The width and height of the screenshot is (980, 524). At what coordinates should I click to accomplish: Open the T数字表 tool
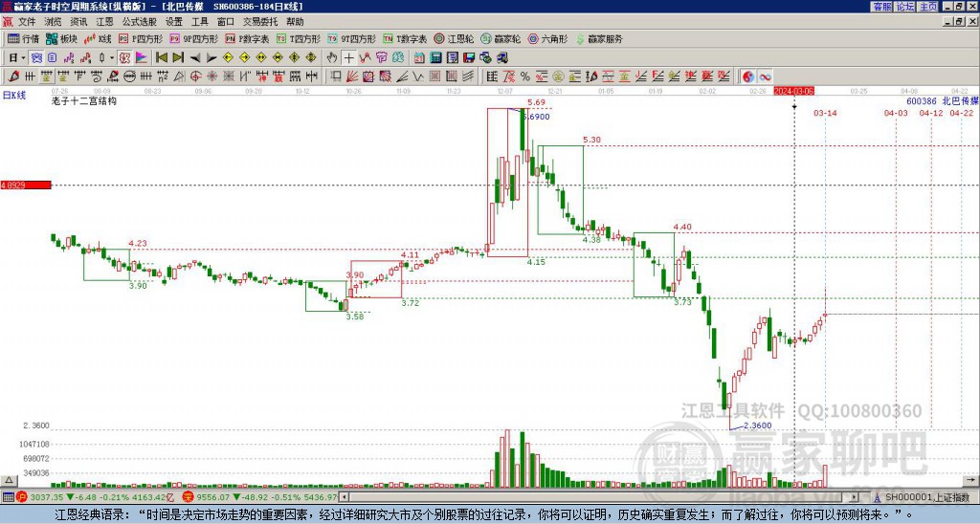[x=405, y=38]
